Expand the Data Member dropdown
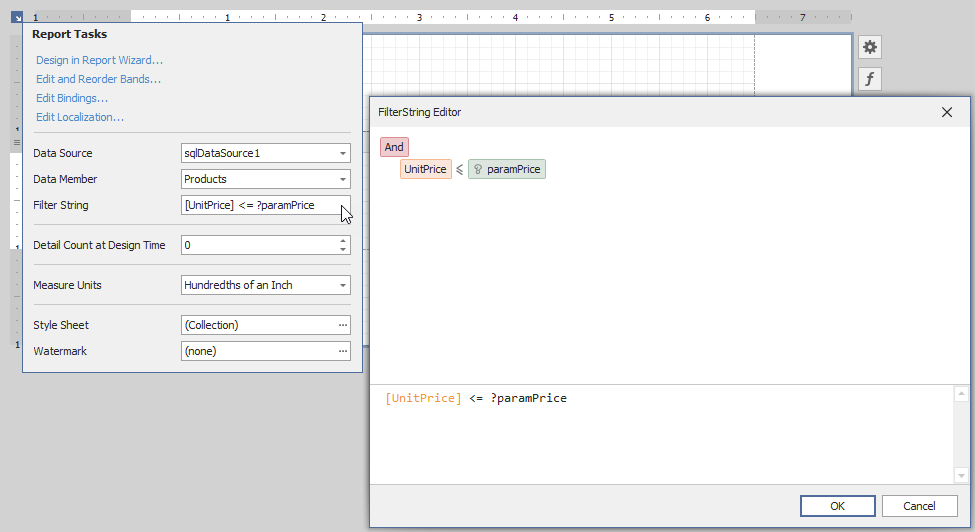Viewport: 975px width, 532px height. pos(343,179)
